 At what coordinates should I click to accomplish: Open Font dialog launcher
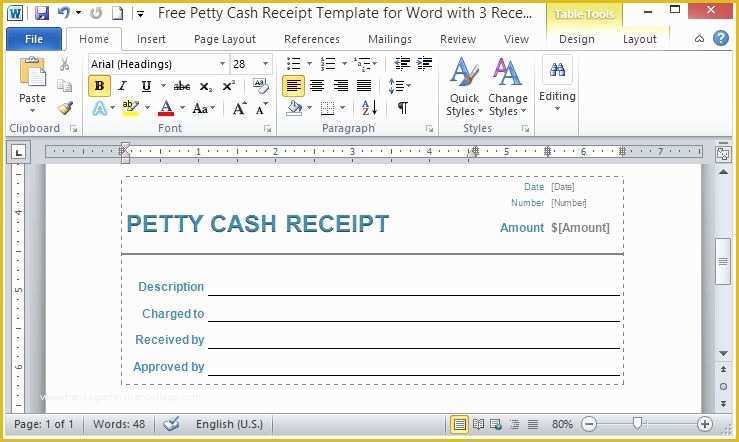pyautogui.click(x=268, y=129)
